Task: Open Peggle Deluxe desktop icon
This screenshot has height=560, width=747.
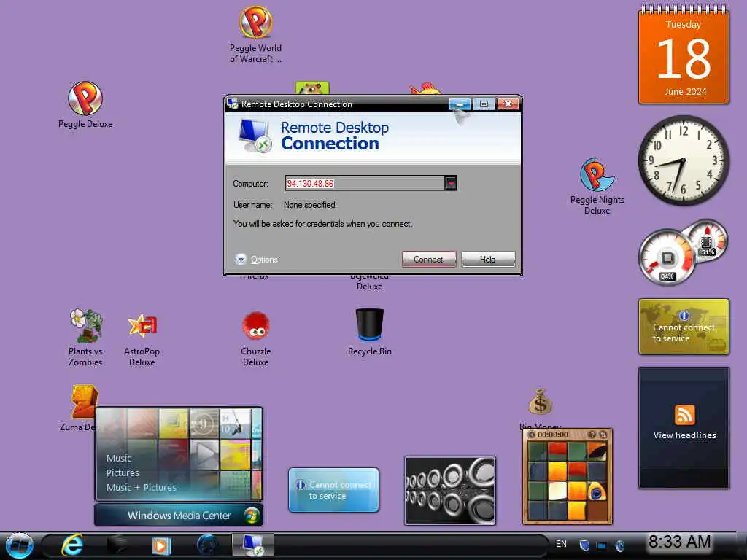Action: pos(85,105)
